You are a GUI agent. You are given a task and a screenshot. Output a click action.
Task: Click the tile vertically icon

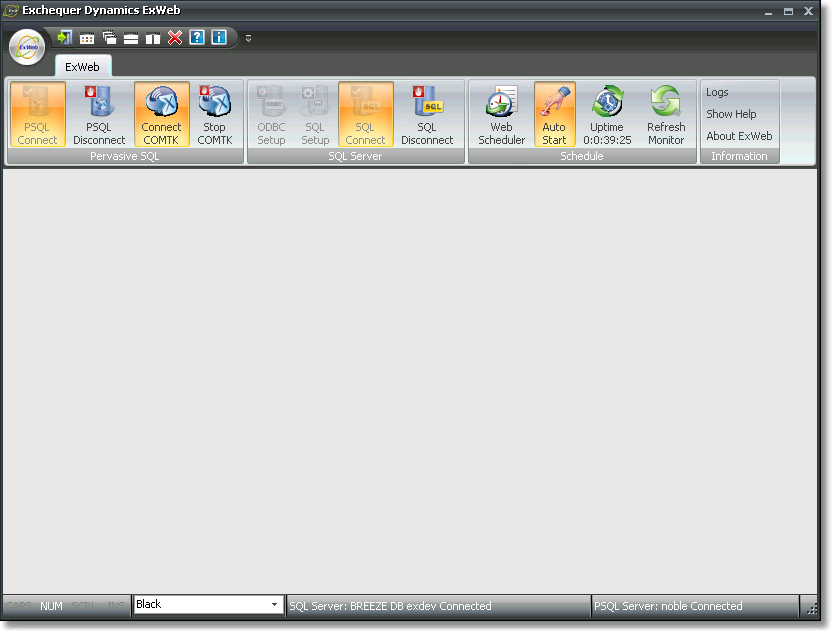coord(153,38)
